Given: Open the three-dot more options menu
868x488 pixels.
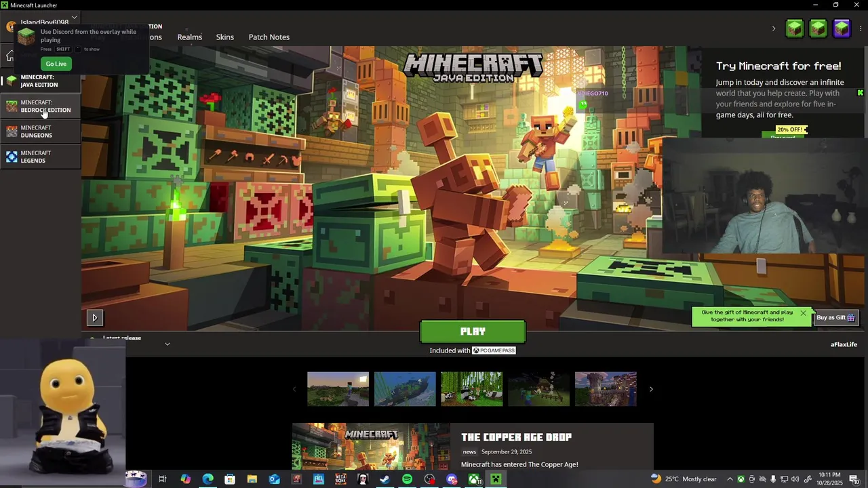Looking at the screenshot, I should click(861, 28).
